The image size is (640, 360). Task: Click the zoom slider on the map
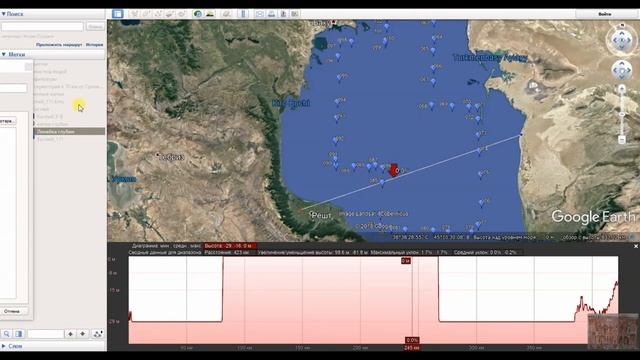pyautogui.click(x=622, y=115)
